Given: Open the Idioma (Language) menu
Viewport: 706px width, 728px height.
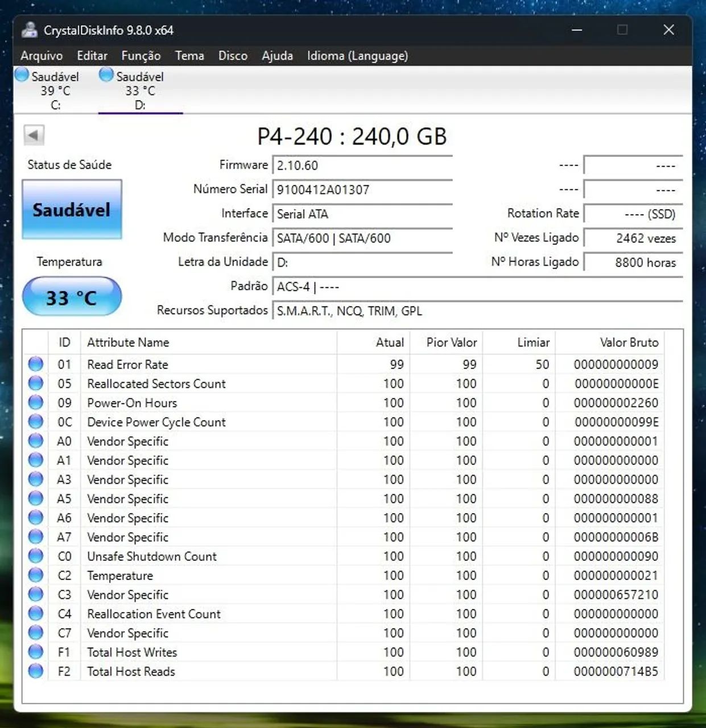Looking at the screenshot, I should tap(357, 56).
